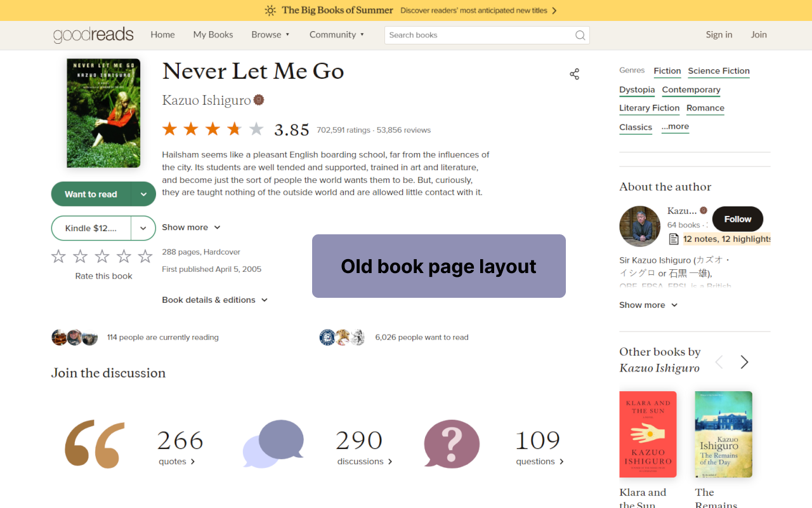Viewport: 812px width, 508px height.
Task: Click the notes document icon
Action: point(674,239)
